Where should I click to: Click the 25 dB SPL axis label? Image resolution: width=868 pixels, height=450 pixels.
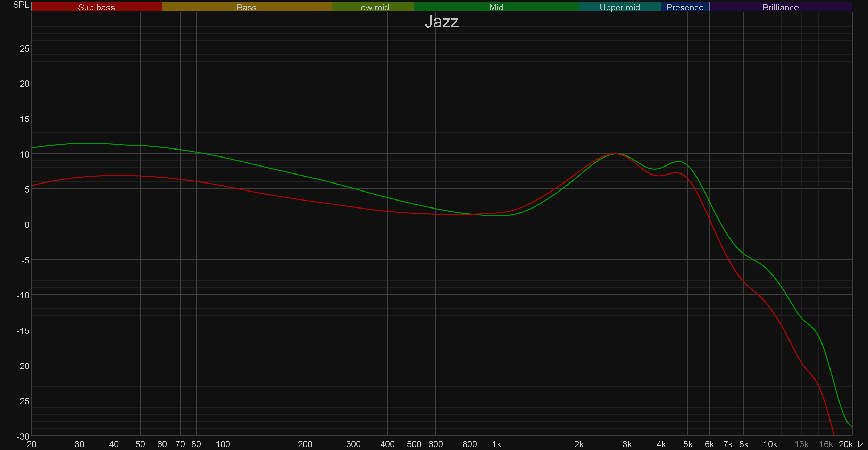tap(24, 49)
